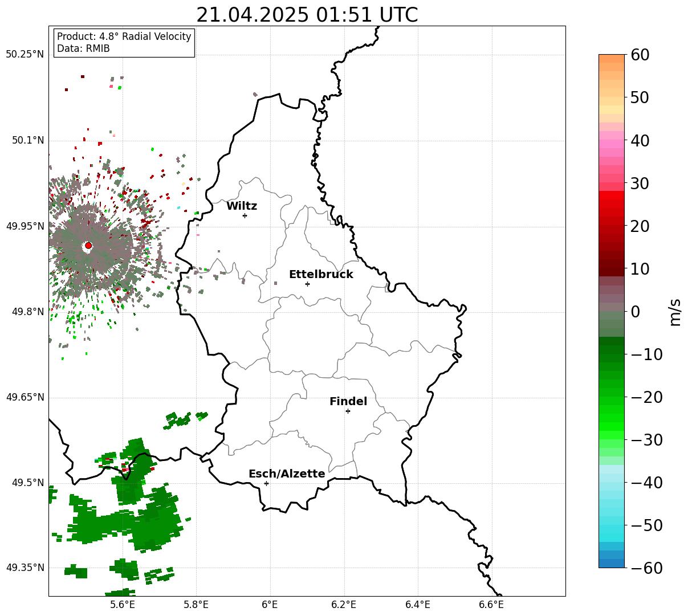Click the Ettelbruck city label

(x=321, y=275)
